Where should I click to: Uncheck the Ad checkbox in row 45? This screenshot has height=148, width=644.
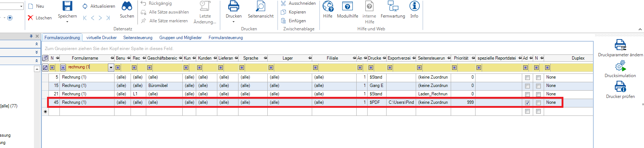tap(527, 103)
